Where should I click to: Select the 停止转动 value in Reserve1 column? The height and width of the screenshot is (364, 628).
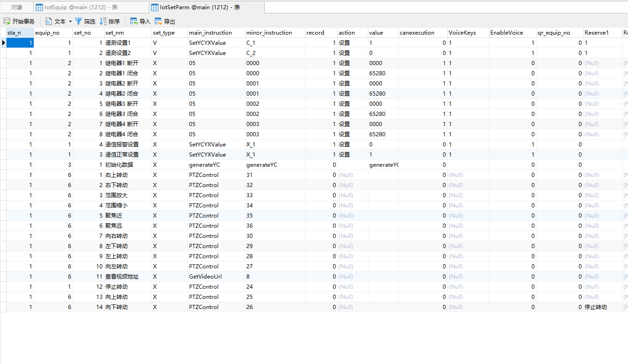click(595, 307)
